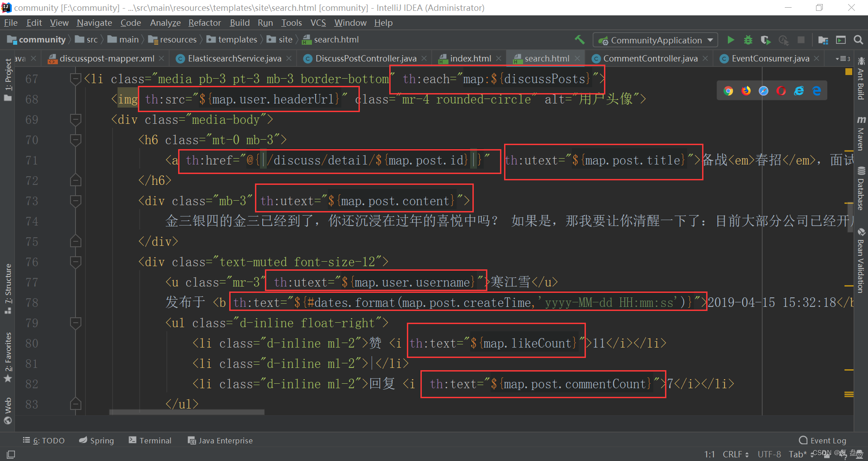Open Project Structure icon in toolbar
Screen dimensions: 868x461
(x=823, y=40)
